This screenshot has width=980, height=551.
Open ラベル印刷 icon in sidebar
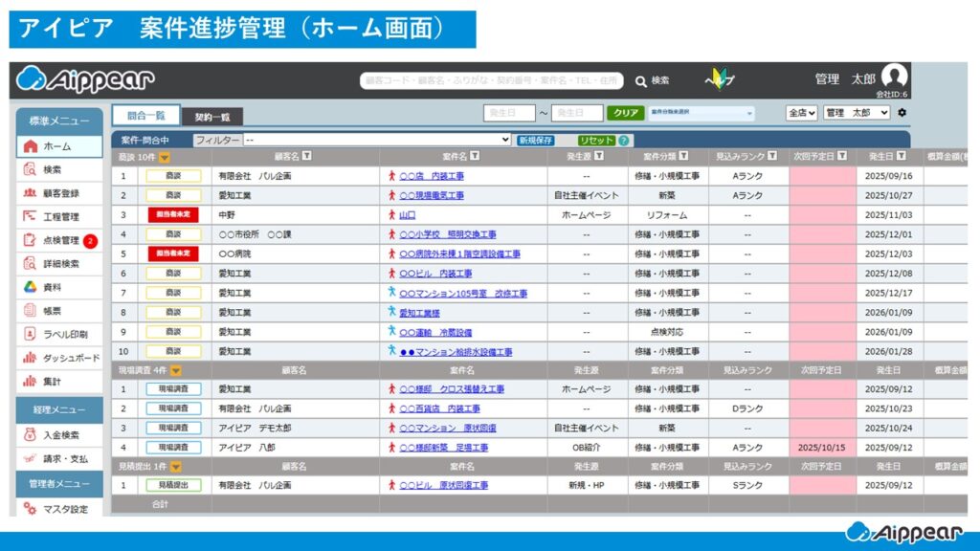(x=30, y=334)
